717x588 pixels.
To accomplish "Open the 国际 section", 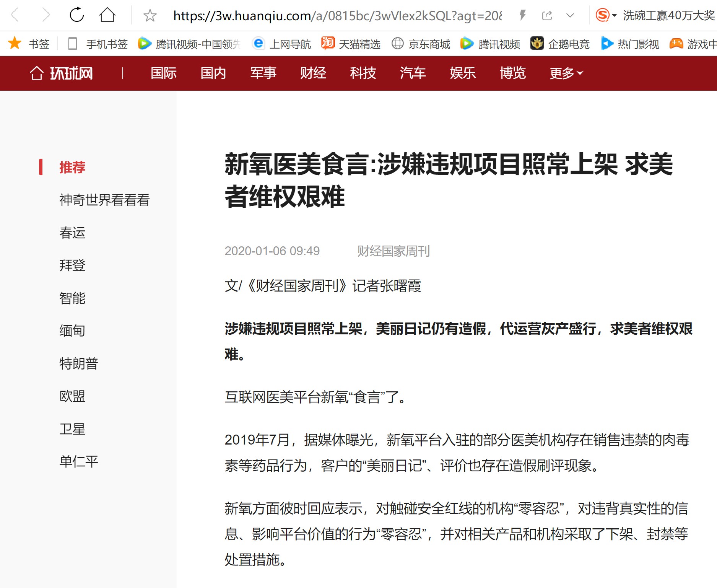I will pyautogui.click(x=164, y=73).
